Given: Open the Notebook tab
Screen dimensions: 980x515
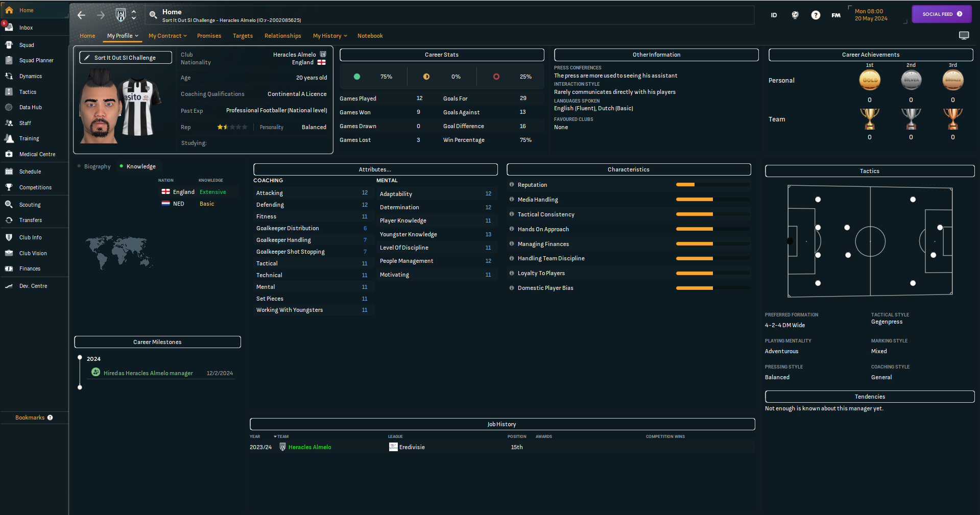Looking at the screenshot, I should (370, 36).
